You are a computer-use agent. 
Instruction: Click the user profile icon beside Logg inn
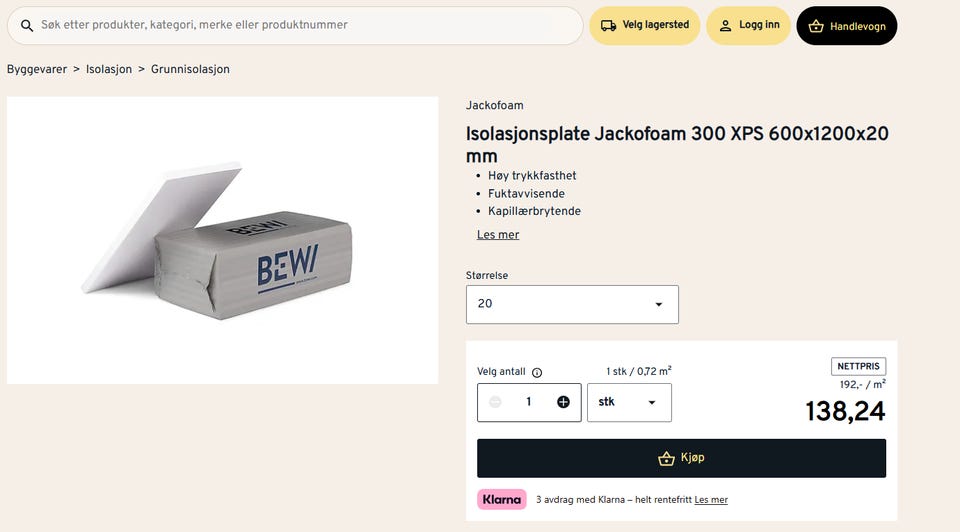coord(725,26)
